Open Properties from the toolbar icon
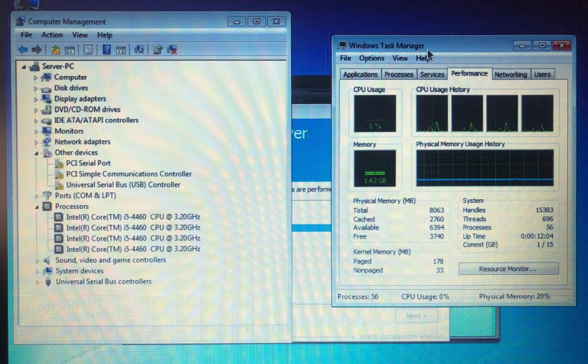The image size is (588, 364). 88,50
